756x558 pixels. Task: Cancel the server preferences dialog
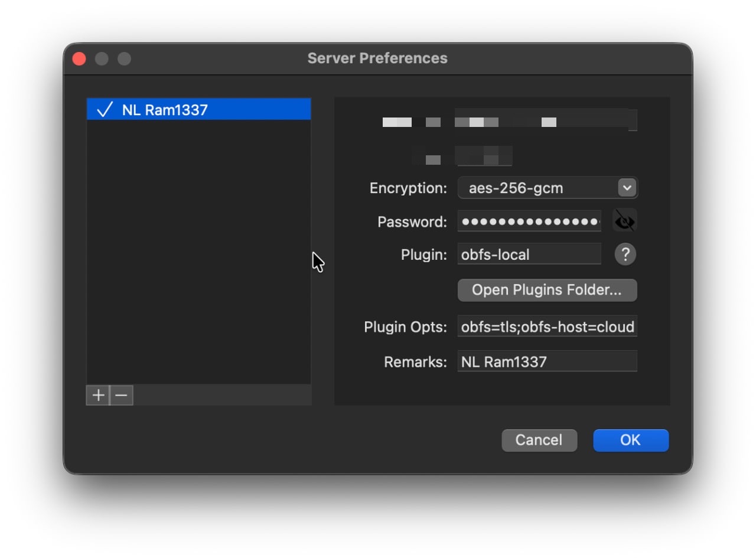coord(539,440)
